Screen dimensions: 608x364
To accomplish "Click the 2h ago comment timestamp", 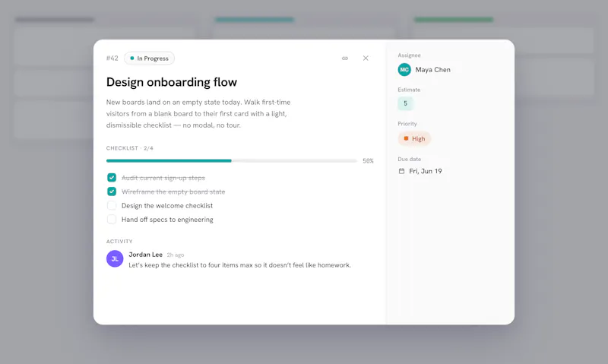I will (x=176, y=255).
